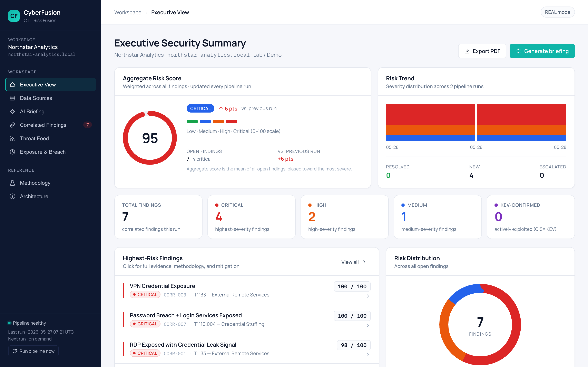This screenshot has width=588, height=367.
Task: Expand the RDP Exposed finding chevron
Action: (x=368, y=355)
